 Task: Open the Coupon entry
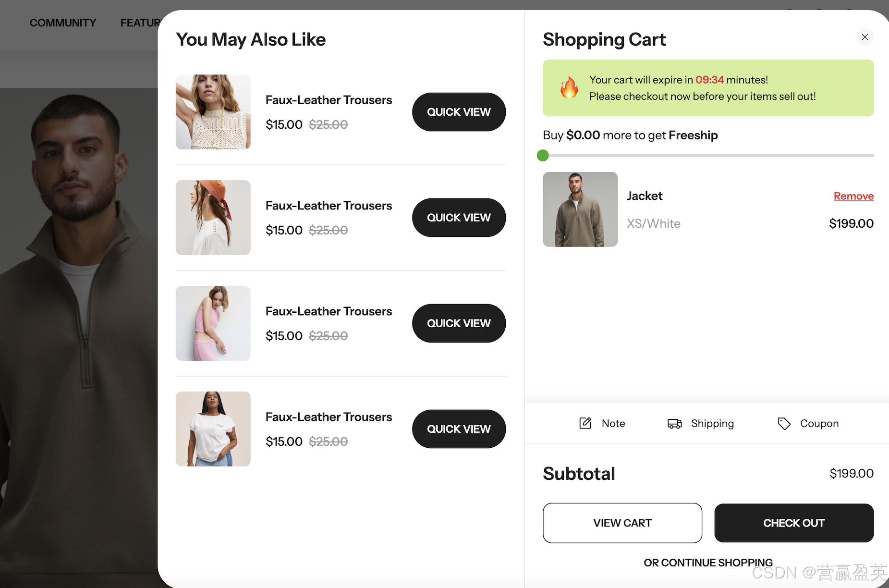tap(807, 423)
